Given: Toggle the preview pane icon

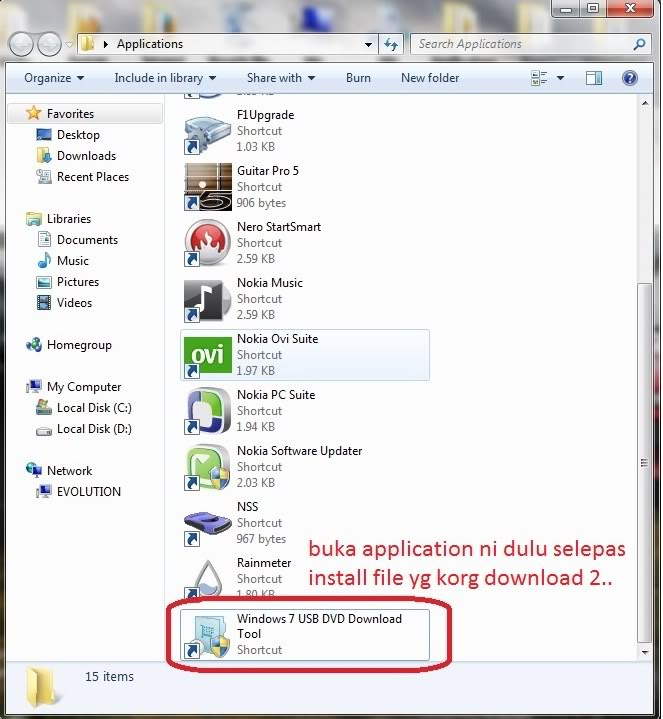Looking at the screenshot, I should 594,78.
